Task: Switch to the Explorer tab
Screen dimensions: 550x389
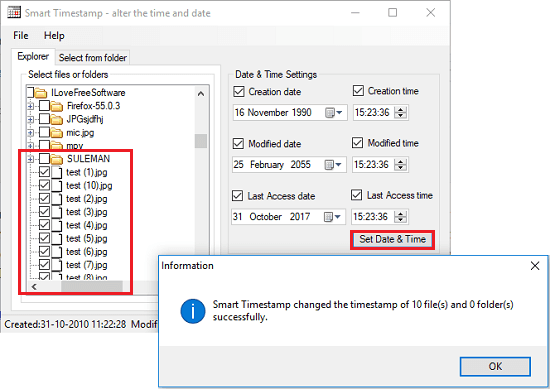Action: click(33, 56)
